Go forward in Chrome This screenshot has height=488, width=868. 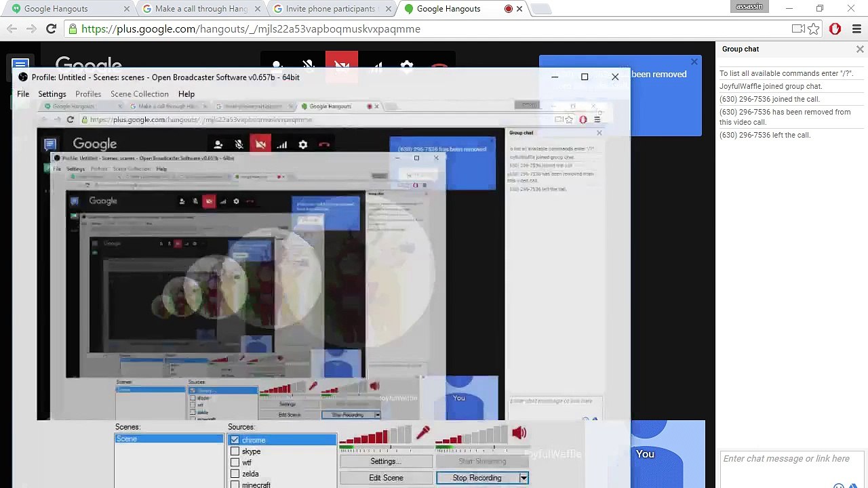pos(31,28)
